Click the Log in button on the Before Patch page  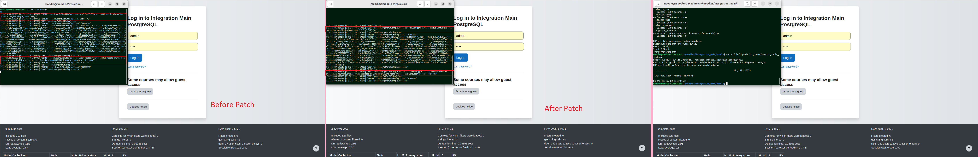click(135, 58)
